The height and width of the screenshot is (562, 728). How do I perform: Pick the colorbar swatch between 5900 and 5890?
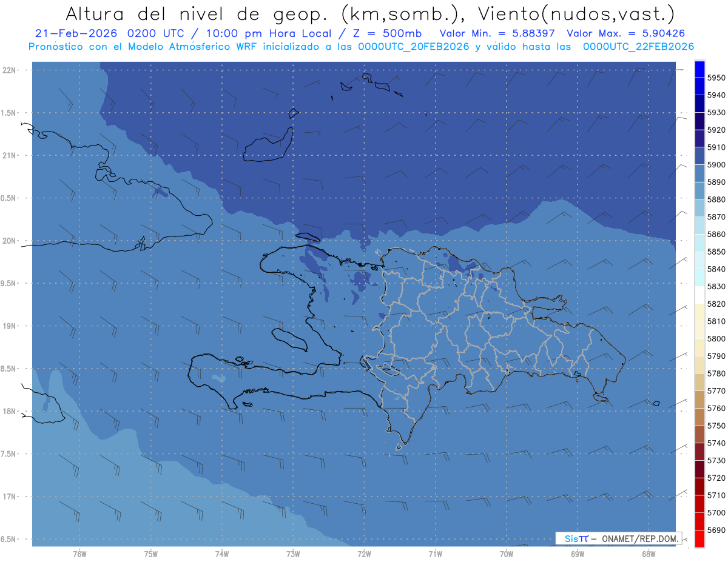(x=699, y=173)
